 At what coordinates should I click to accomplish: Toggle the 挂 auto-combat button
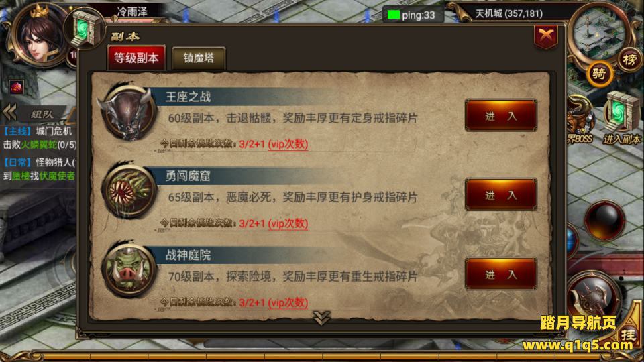(629, 334)
